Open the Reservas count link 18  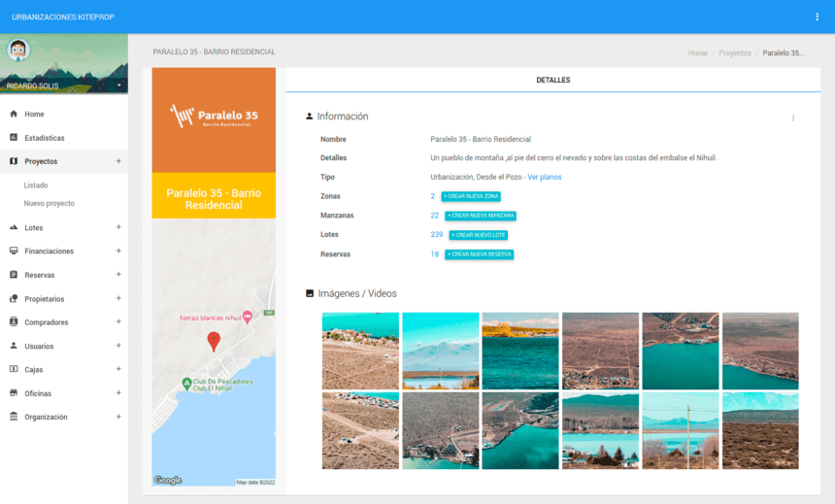pyautogui.click(x=435, y=254)
